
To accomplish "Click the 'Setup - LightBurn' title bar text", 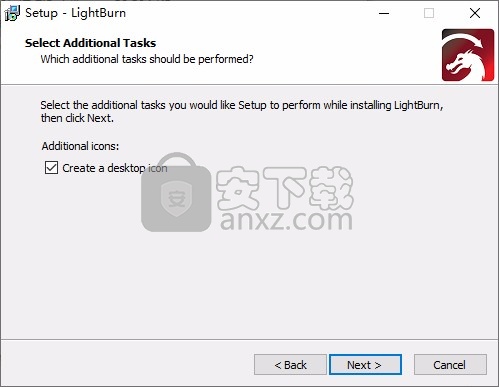I will point(76,13).
